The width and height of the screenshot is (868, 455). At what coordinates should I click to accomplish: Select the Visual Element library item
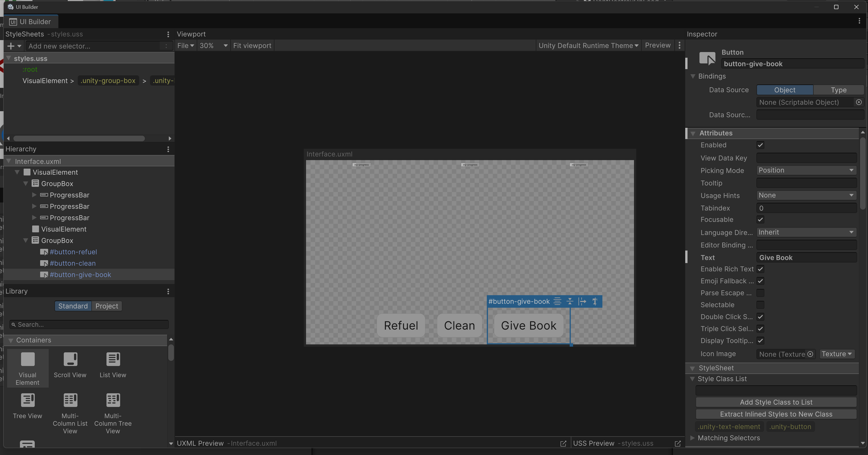coord(28,368)
